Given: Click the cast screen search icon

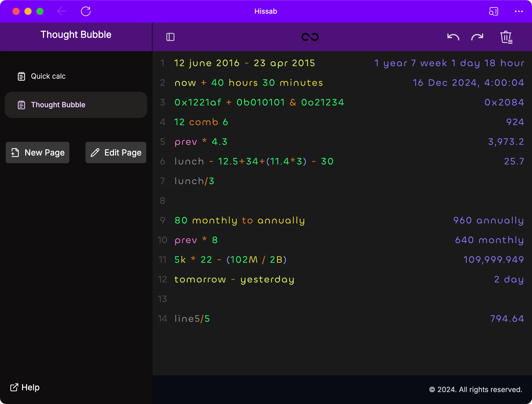Looking at the screenshot, I should pos(493,11).
